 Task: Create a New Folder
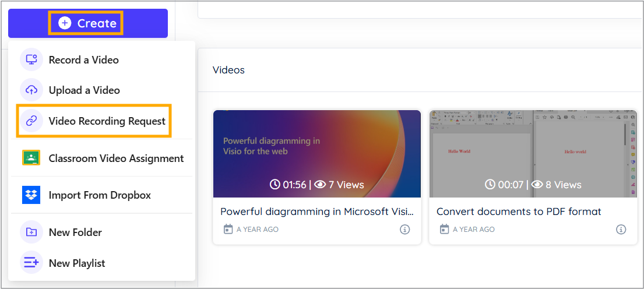tap(101, 232)
